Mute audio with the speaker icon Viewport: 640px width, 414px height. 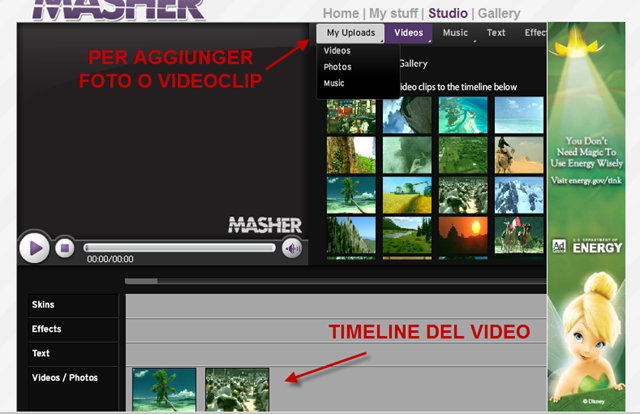[x=292, y=248]
